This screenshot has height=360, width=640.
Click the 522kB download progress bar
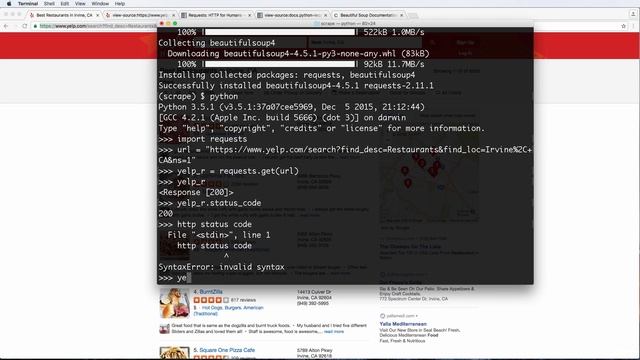point(280,32)
